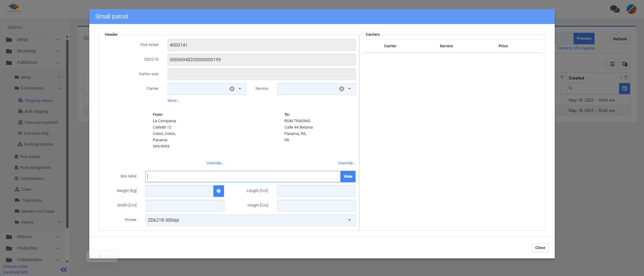
Task: Click the Weight [Kg] input field
Action: [179, 191]
